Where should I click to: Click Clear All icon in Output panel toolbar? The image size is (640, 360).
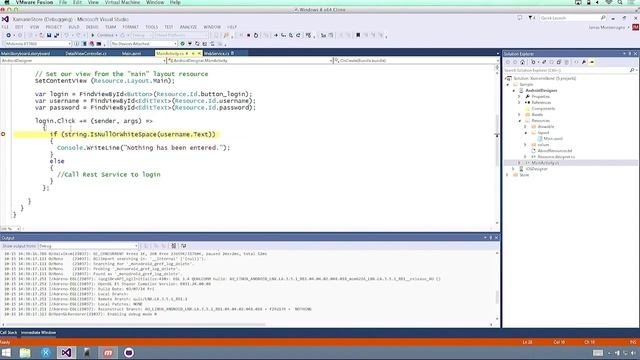pyautogui.click(x=173, y=246)
